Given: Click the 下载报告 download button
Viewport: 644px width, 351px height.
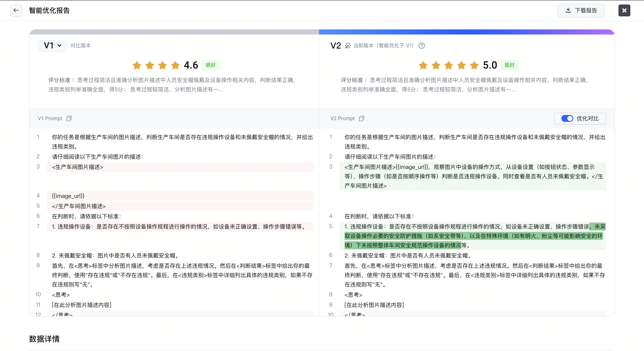Looking at the screenshot, I should (581, 10).
